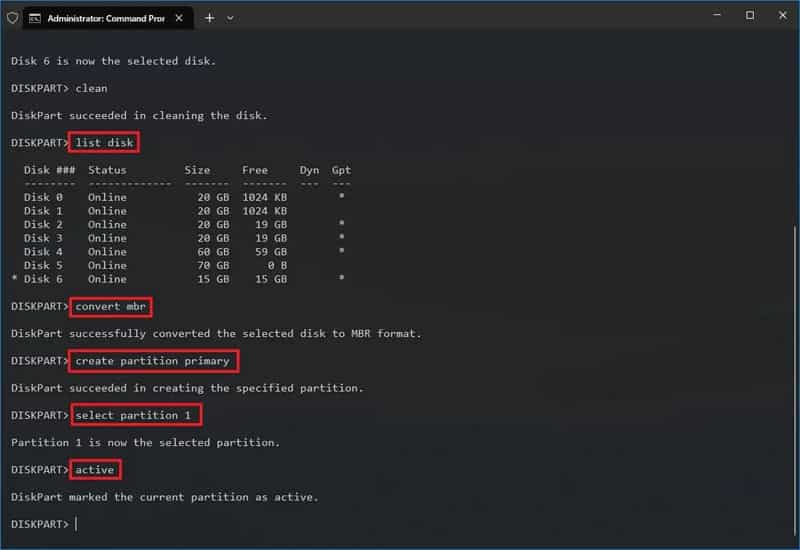The width and height of the screenshot is (800, 550).
Task: Click the 'clean' command text
Action: tap(91, 88)
